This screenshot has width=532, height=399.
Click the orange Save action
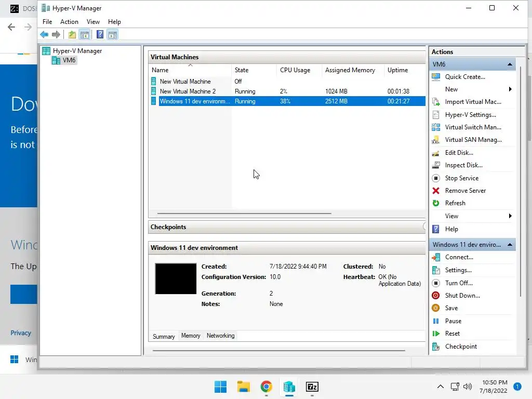pyautogui.click(x=451, y=308)
